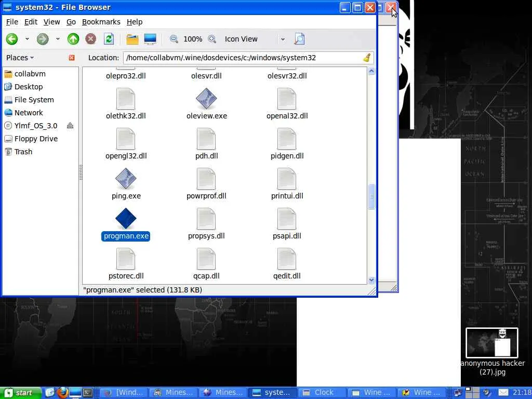This screenshot has height=399, width=532.
Task: Select the printui.dll file icon
Action: click(287, 179)
